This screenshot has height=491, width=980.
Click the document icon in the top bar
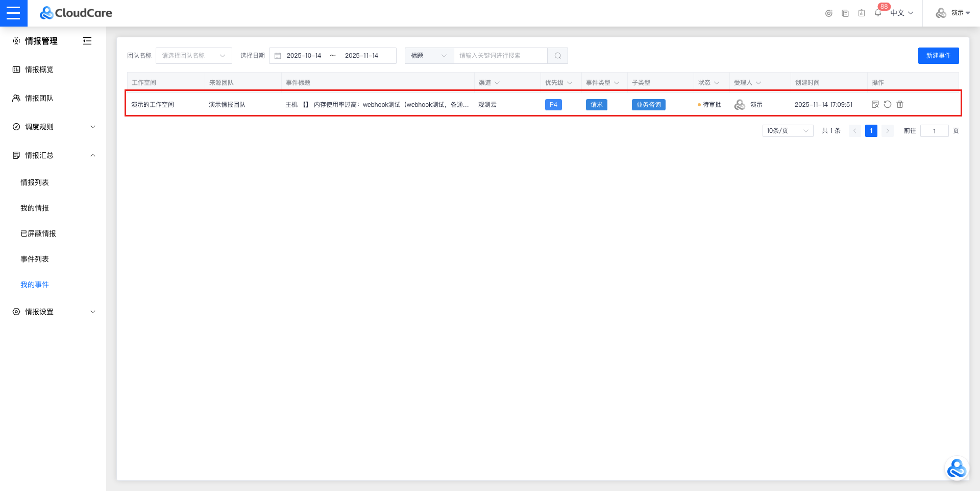(845, 13)
